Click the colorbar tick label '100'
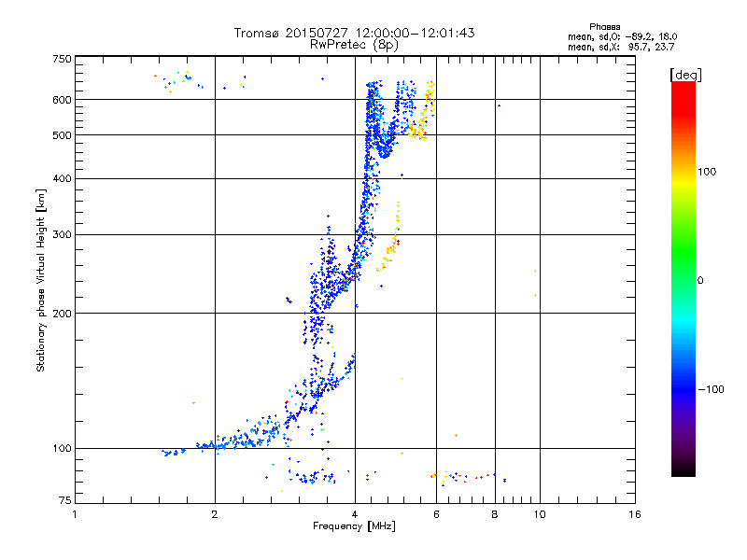Screen dimensions: 747x560 [x=707, y=172]
